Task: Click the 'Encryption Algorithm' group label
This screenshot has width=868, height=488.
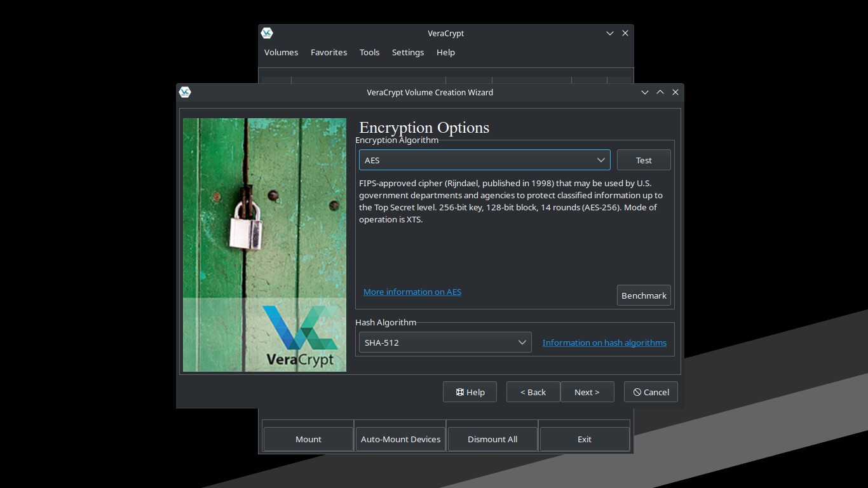Action: [397, 140]
